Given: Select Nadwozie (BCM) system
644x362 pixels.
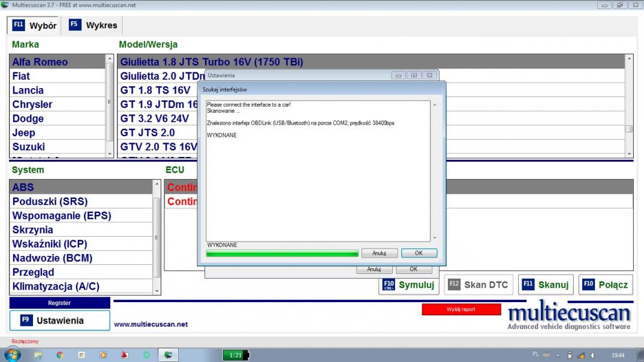Looking at the screenshot, I should (82, 258).
